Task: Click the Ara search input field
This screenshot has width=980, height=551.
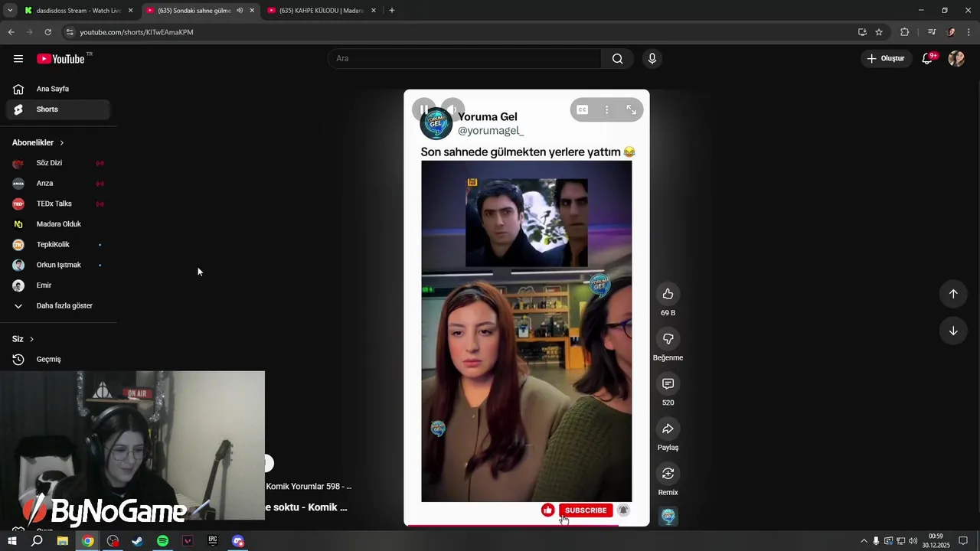Action: click(x=465, y=59)
